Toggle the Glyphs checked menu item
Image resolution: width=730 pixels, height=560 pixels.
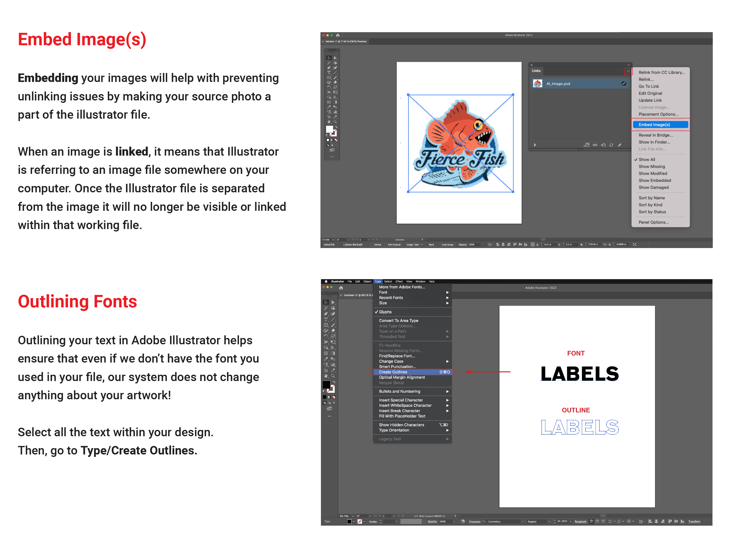(385, 312)
